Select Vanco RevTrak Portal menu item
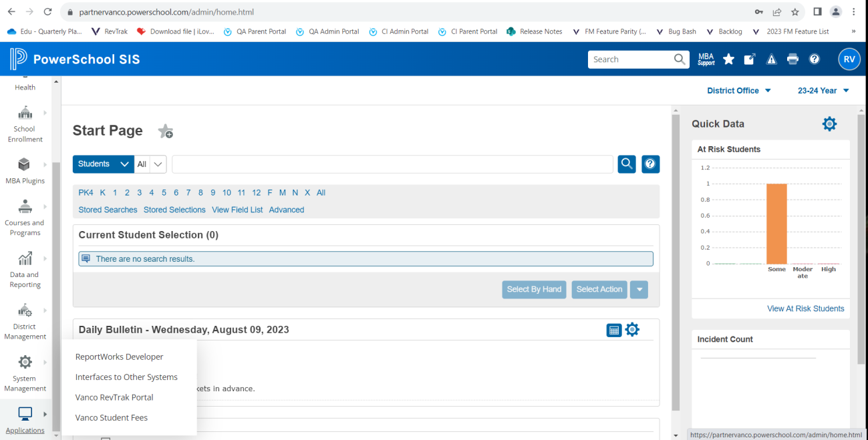 coord(114,397)
